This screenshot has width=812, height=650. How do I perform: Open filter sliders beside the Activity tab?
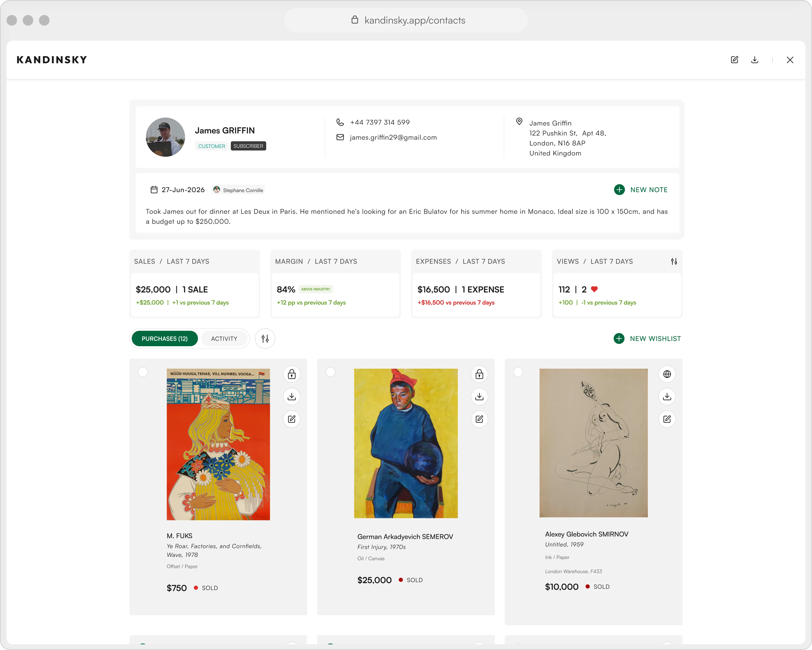coord(265,338)
